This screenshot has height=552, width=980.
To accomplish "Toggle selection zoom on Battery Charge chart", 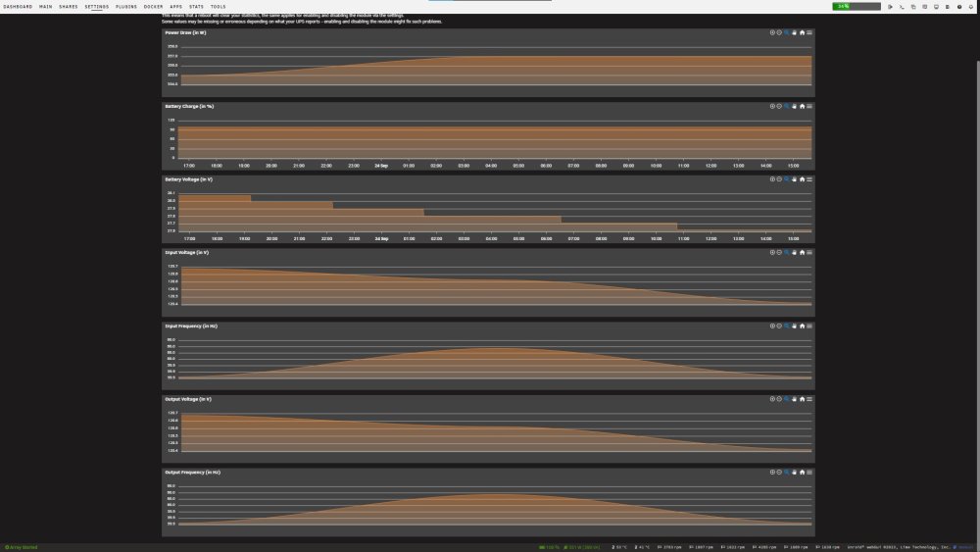I will click(x=786, y=106).
